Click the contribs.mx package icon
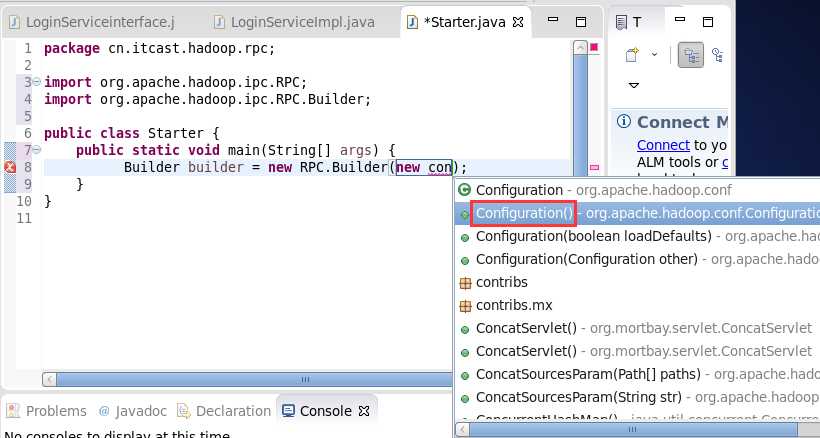 pyautogui.click(x=465, y=306)
